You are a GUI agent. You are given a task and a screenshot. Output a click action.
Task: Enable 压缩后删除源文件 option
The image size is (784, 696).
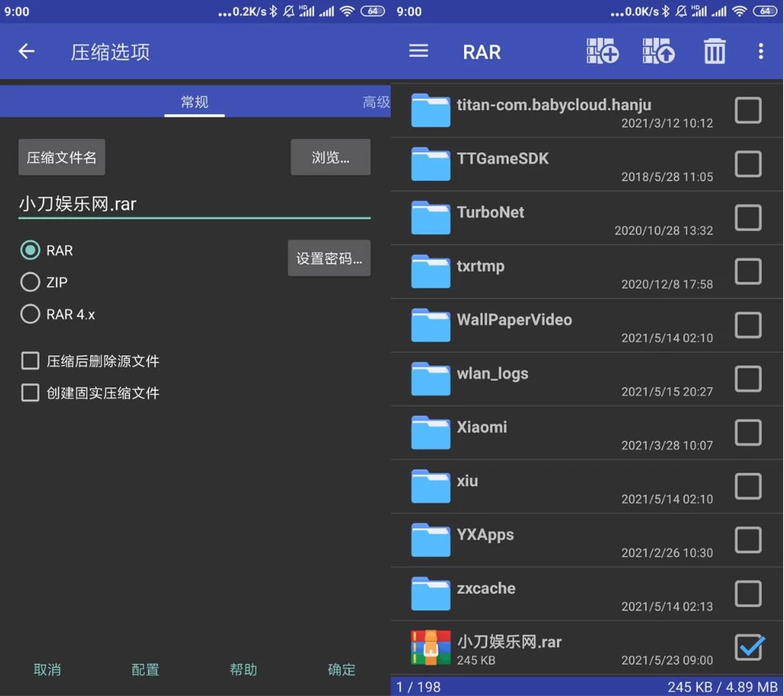[x=30, y=360]
